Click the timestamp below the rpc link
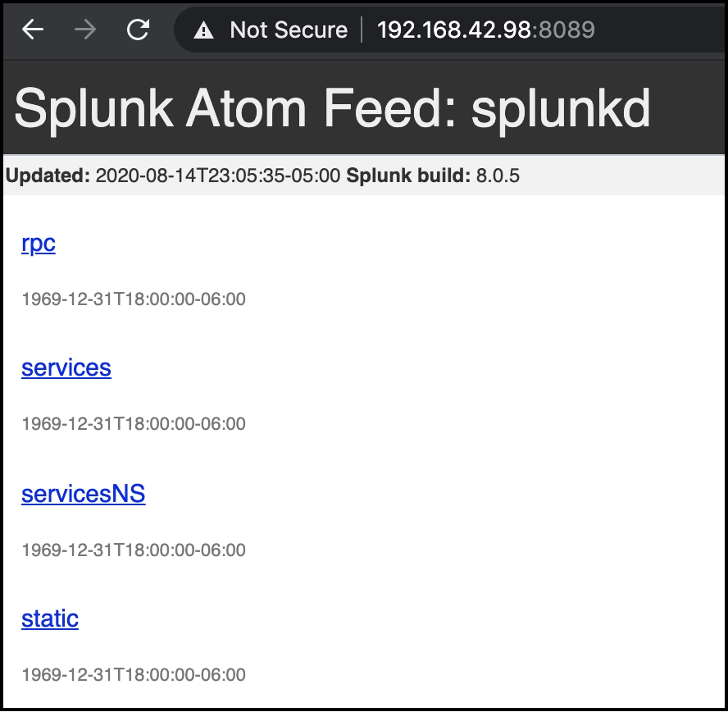Viewport: 728px width, 712px height. 134,299
